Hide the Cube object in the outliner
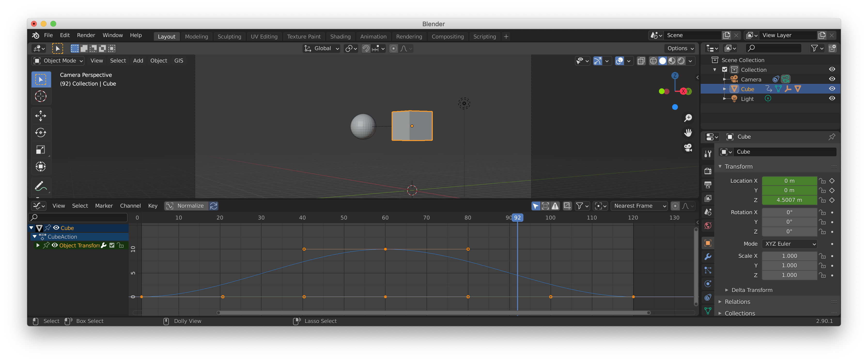 point(832,89)
